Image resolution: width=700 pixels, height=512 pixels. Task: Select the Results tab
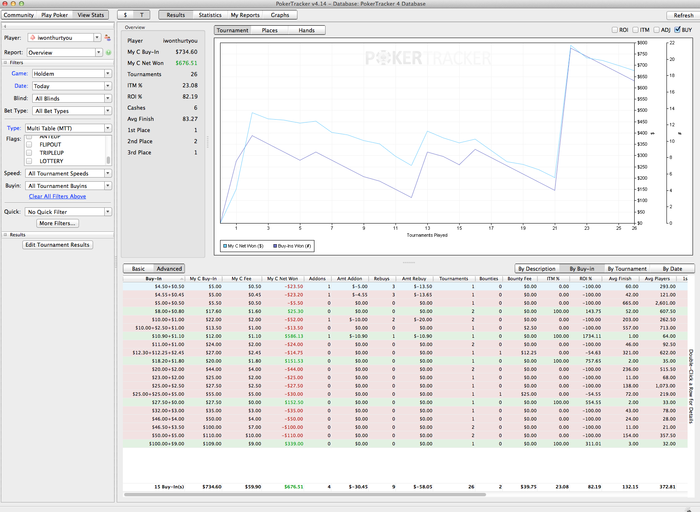[176, 15]
